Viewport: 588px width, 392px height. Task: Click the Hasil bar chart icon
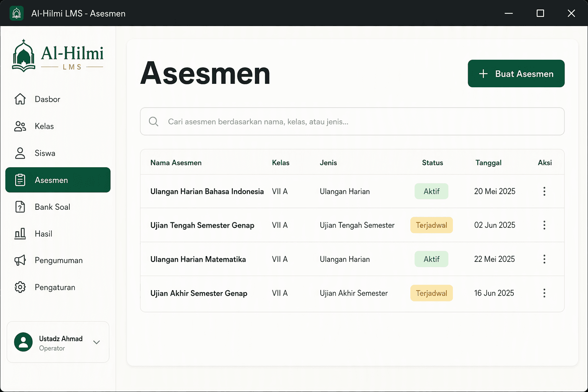[x=20, y=234]
